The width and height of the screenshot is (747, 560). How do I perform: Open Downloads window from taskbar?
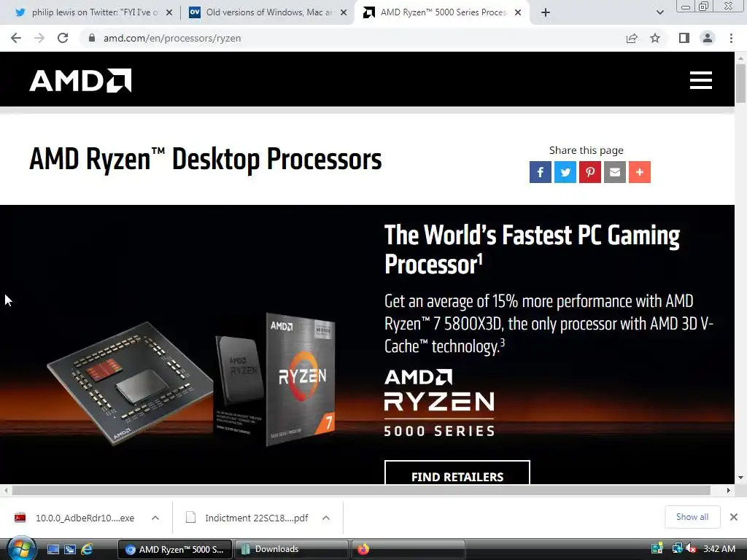[x=292, y=549]
